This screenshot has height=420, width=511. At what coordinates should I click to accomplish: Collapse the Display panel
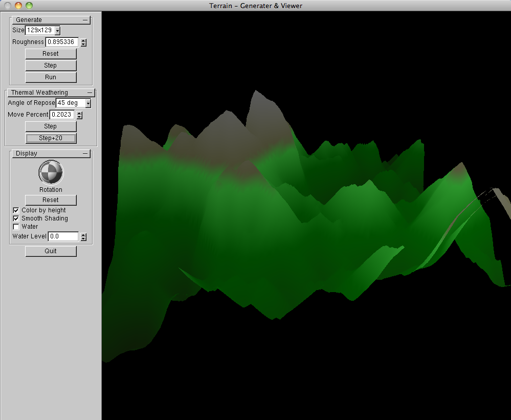(x=86, y=153)
